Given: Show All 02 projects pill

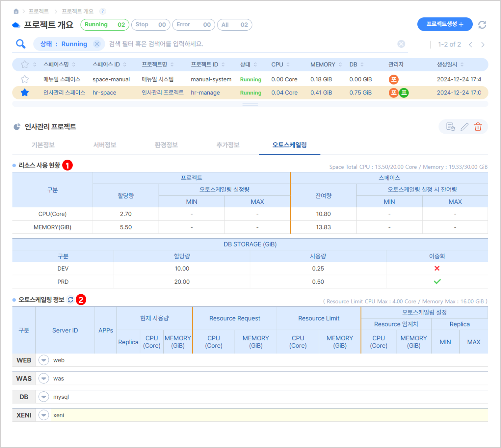Looking at the screenshot, I should tap(235, 25).
